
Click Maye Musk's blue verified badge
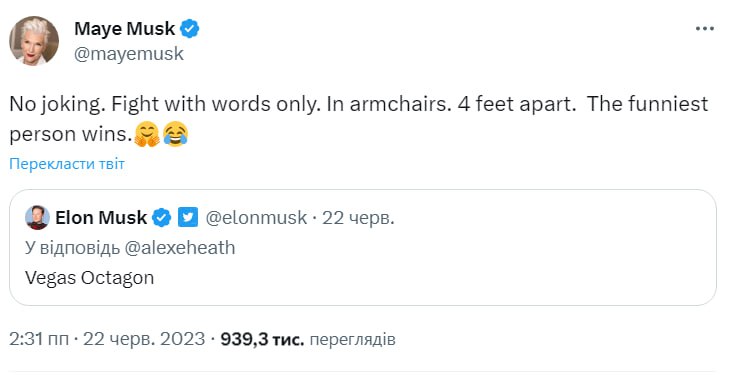click(x=190, y=29)
